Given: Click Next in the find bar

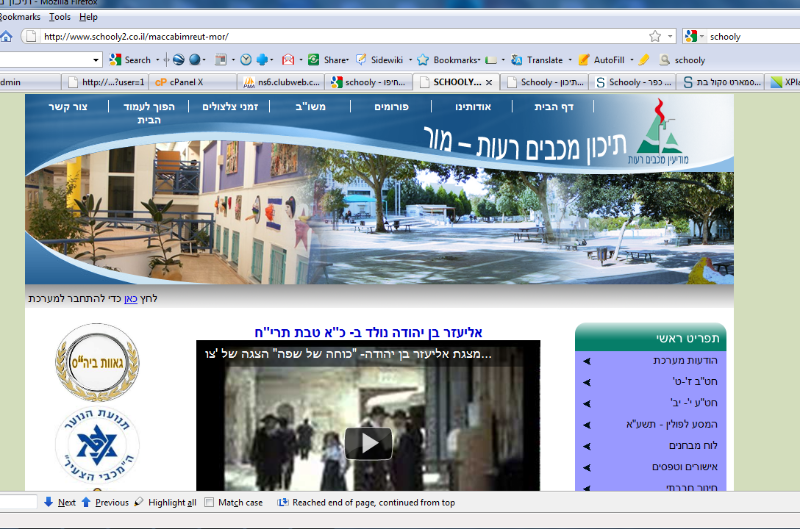Looking at the screenshot, I should [60, 502].
